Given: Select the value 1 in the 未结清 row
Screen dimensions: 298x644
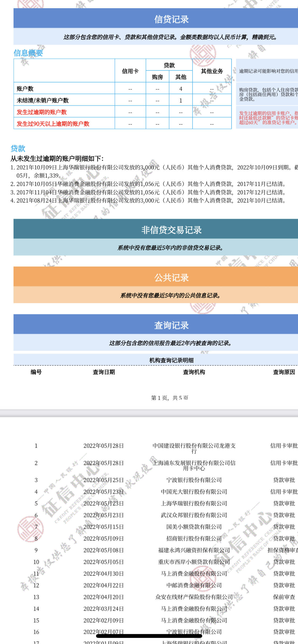Looking at the screenshot, I should 181,101.
